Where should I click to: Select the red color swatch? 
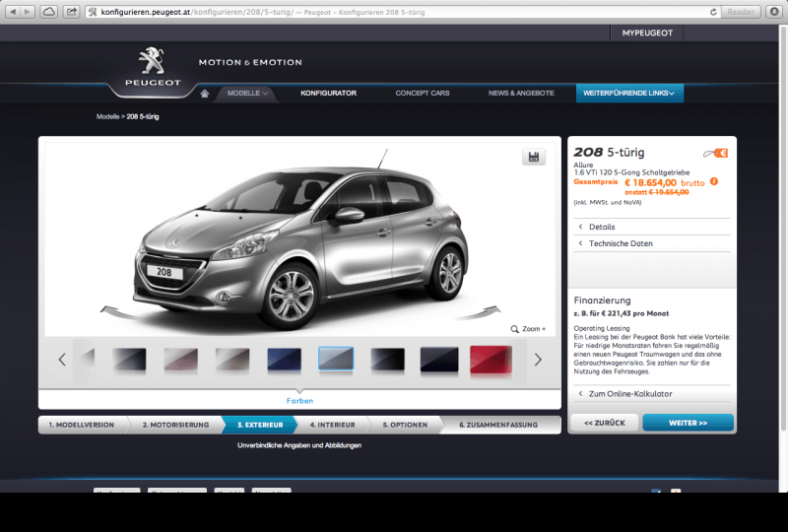coord(491,360)
